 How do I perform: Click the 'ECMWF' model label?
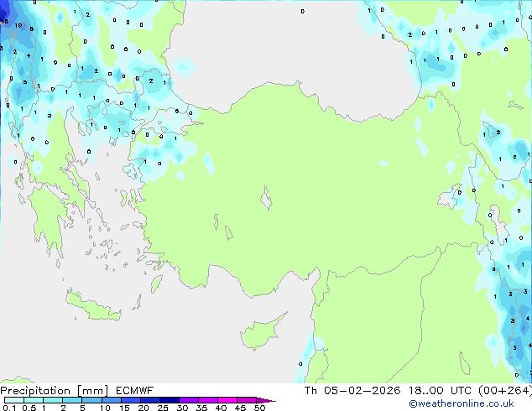(x=135, y=391)
